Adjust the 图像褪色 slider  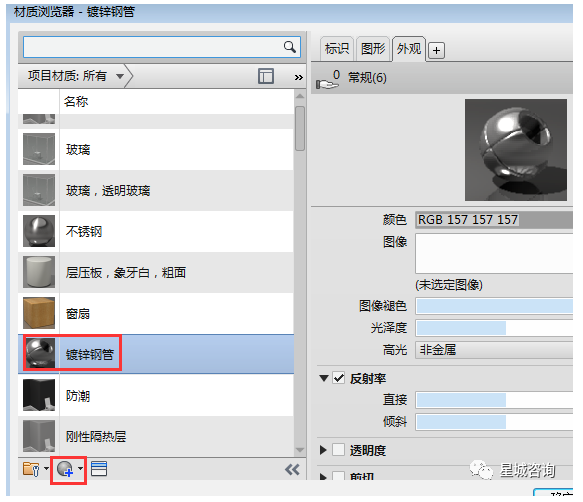pyautogui.click(x=494, y=306)
